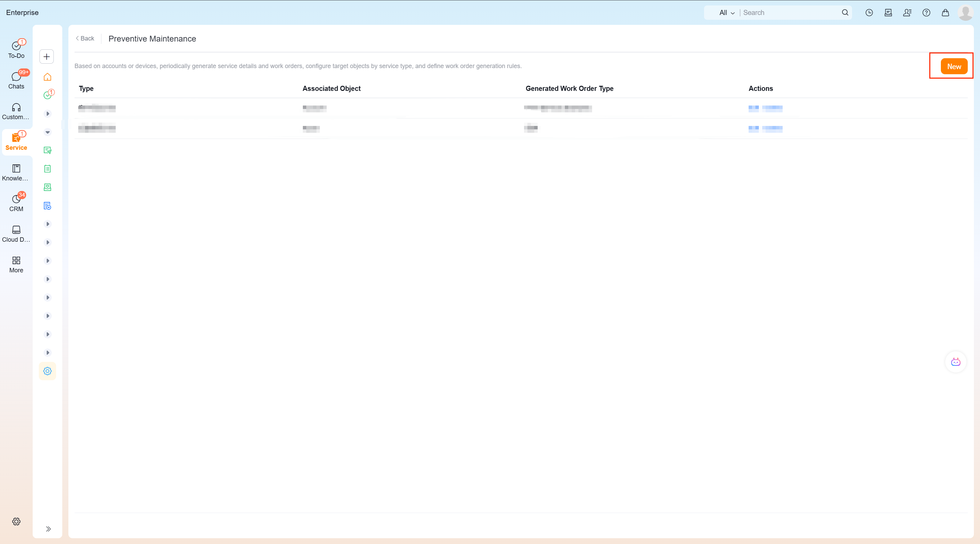Open the blue starred schedule icon

48,206
